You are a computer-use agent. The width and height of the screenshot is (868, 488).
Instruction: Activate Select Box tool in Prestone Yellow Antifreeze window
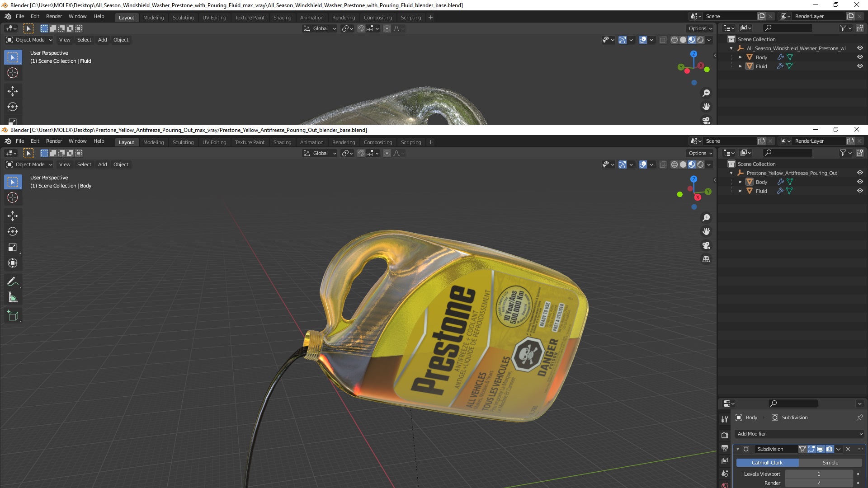tap(13, 182)
